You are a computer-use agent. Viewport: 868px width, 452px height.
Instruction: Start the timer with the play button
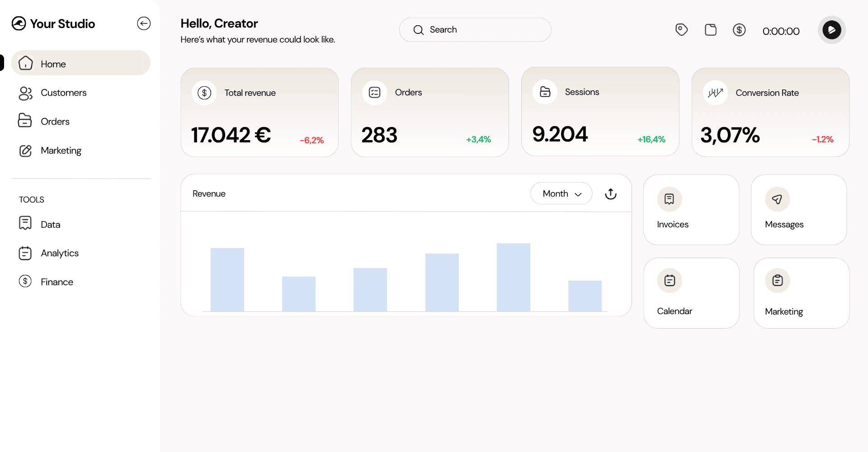[x=832, y=30]
